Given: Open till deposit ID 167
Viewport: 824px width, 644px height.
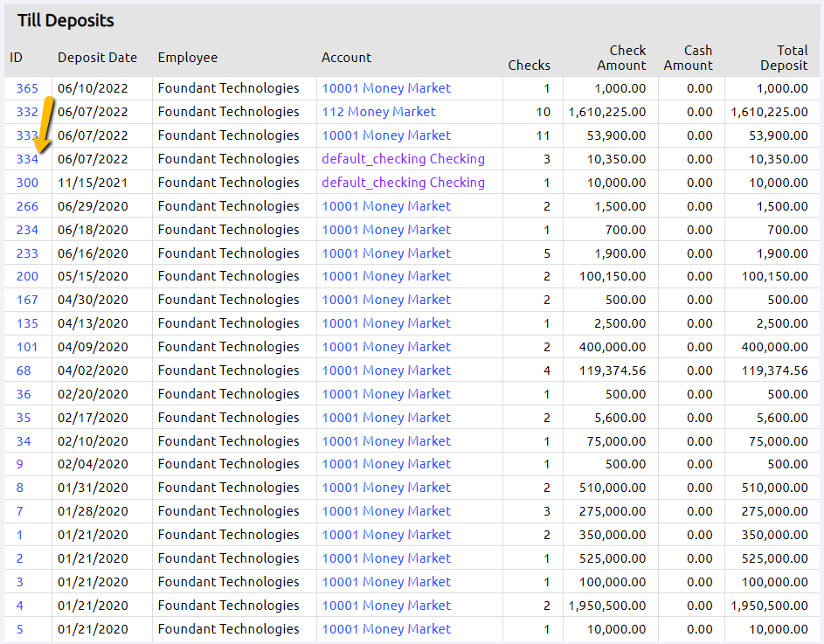Looking at the screenshot, I should [x=27, y=300].
